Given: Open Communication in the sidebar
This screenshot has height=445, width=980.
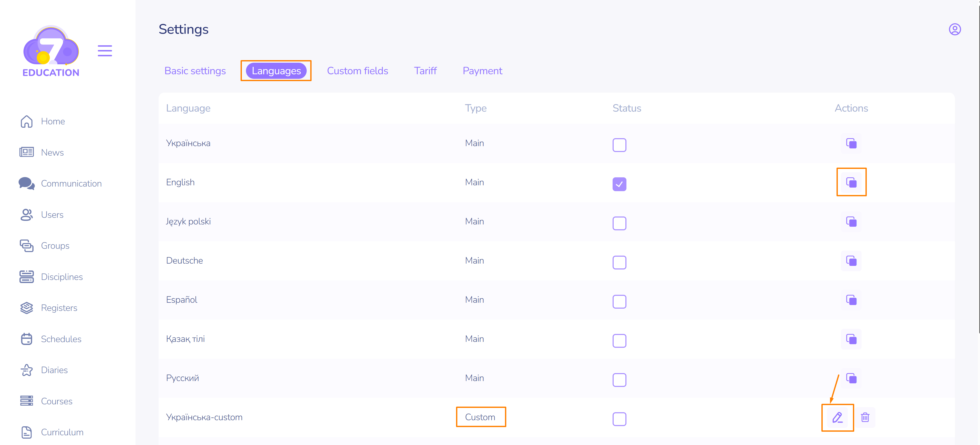Looking at the screenshot, I should pyautogui.click(x=71, y=183).
